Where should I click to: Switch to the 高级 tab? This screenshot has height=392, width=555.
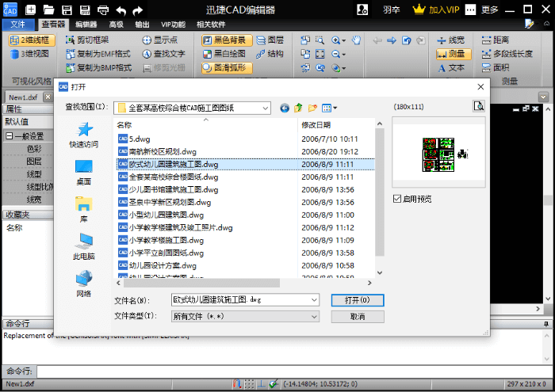[x=116, y=25]
